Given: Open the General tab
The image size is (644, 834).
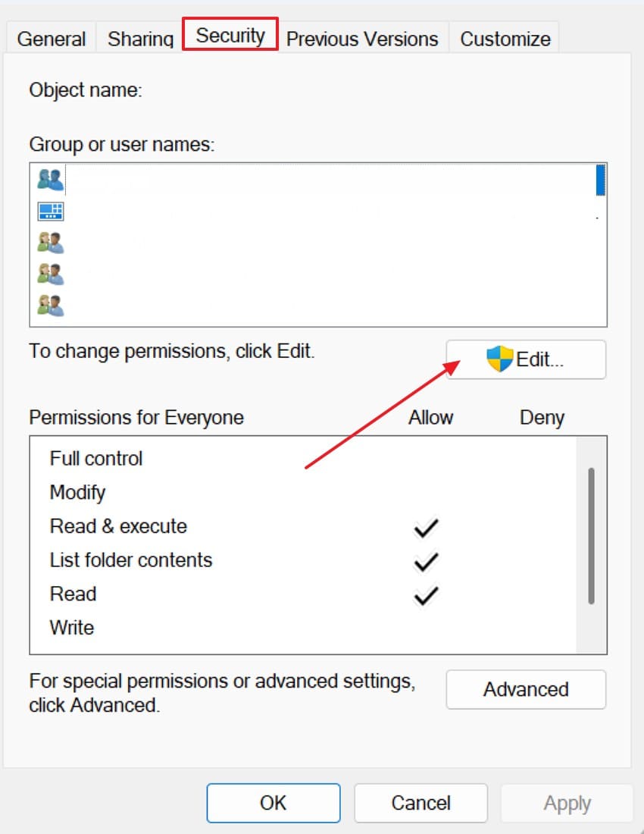Looking at the screenshot, I should click(x=51, y=39).
